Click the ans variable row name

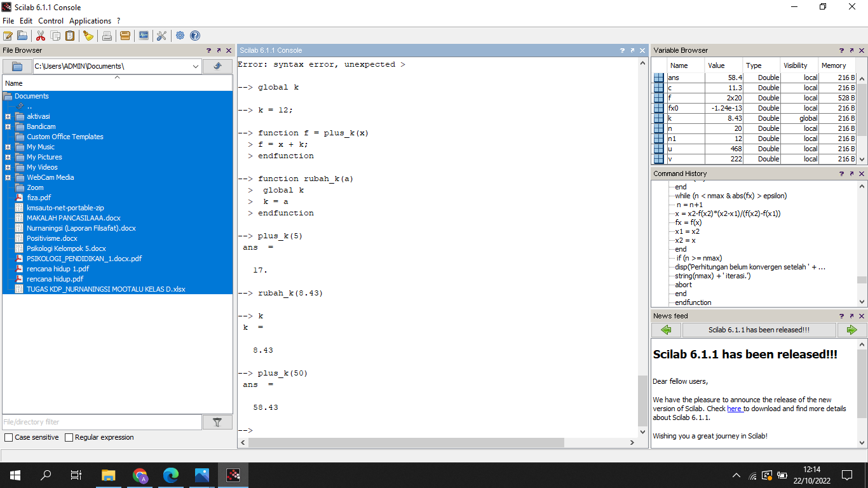[674, 78]
